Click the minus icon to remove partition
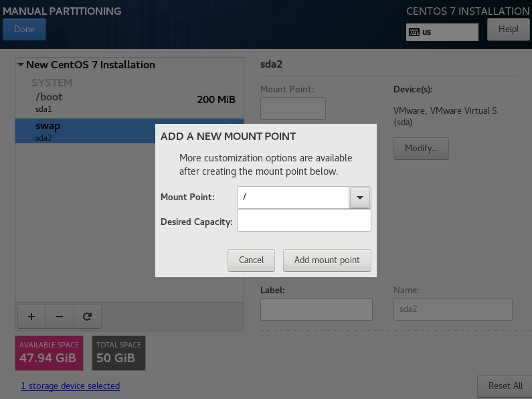Screen dimensions: 532x399 click(59, 317)
